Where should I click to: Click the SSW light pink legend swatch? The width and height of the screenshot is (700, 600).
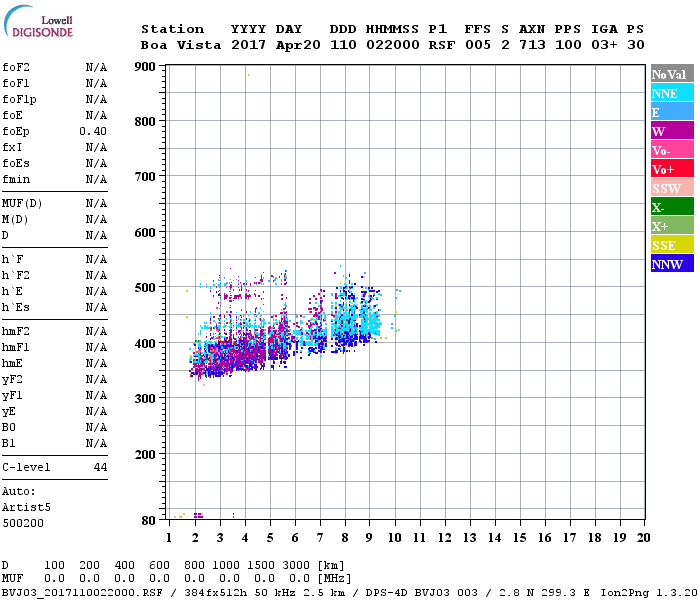[x=672, y=188]
